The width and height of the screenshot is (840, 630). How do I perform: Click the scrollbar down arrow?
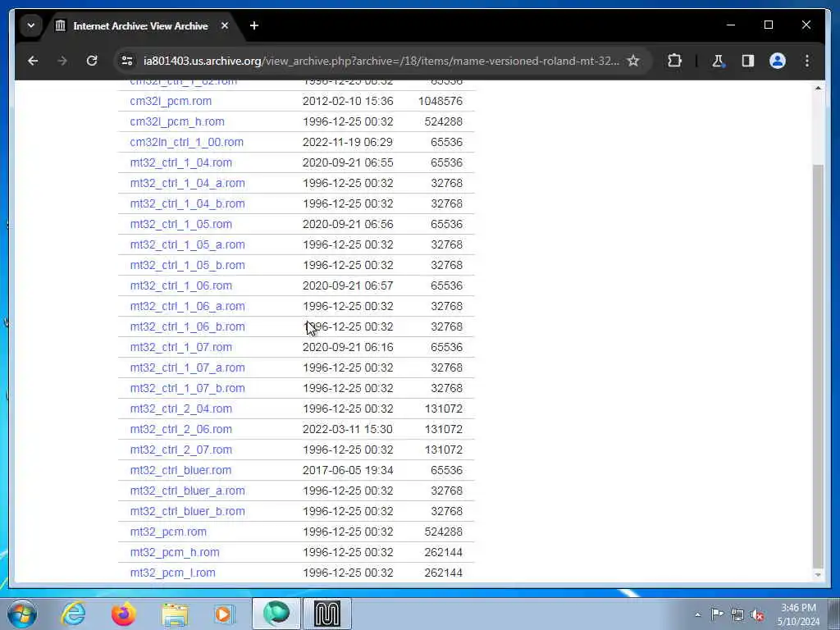(x=818, y=575)
